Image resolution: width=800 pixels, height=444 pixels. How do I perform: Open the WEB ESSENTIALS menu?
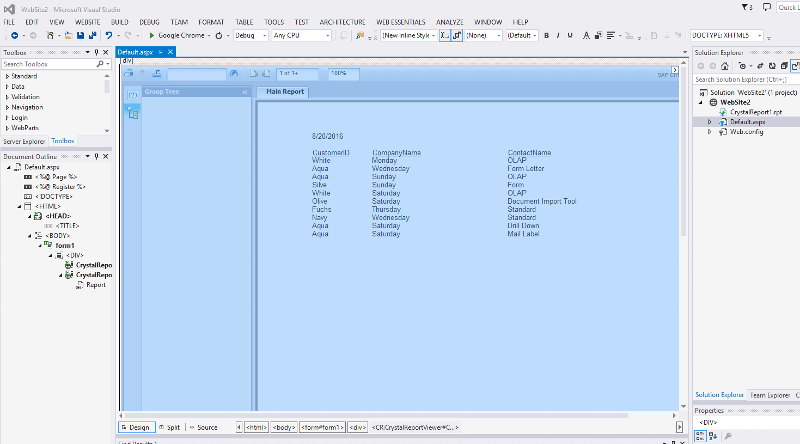401,22
